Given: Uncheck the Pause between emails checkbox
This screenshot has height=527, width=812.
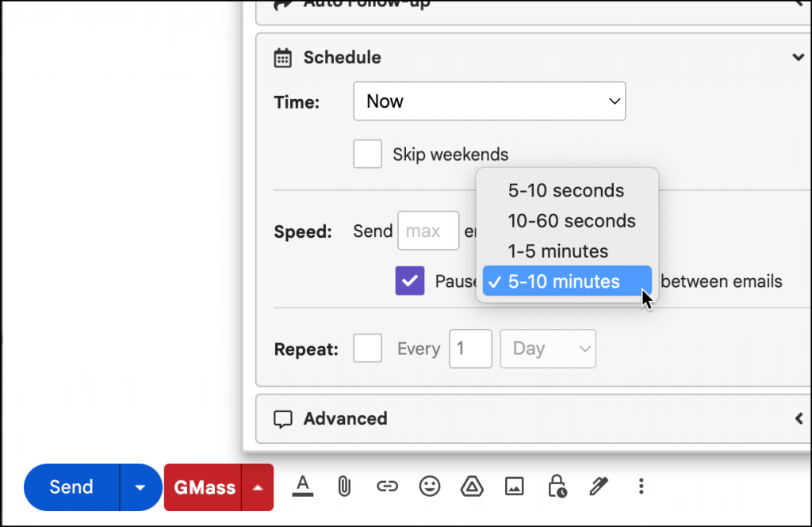Looking at the screenshot, I should click(410, 281).
